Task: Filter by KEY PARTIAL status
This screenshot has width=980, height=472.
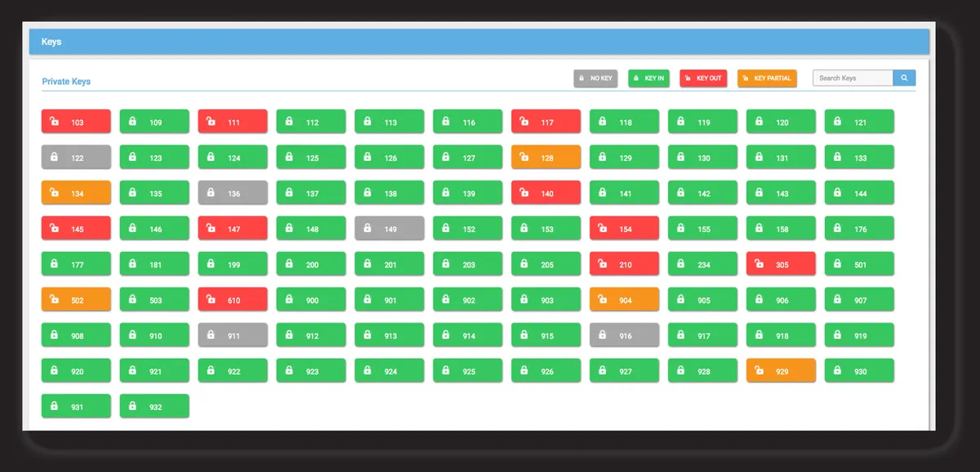Action: pos(767,78)
